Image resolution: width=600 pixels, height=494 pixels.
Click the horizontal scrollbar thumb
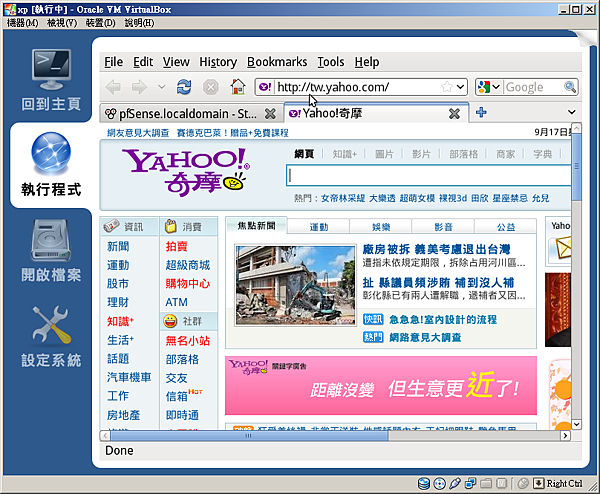[x=249, y=435]
